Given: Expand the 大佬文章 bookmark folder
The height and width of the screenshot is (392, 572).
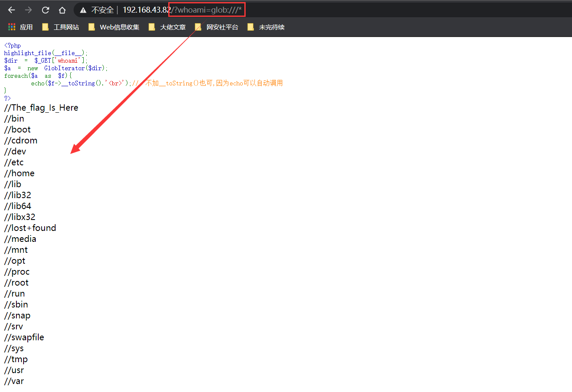Looking at the screenshot, I should click(x=172, y=27).
